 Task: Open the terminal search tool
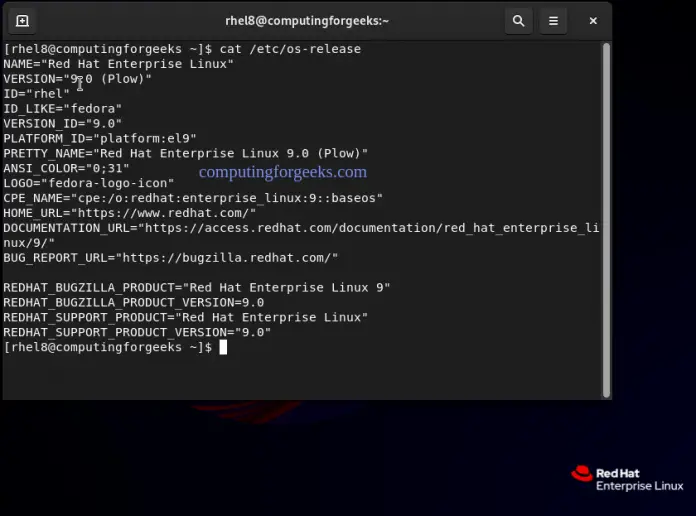pyautogui.click(x=518, y=21)
